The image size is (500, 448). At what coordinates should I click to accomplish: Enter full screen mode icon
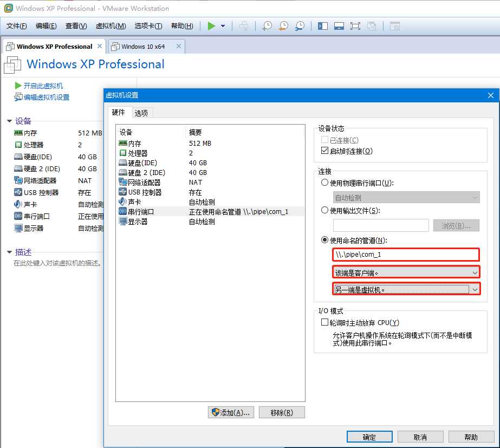click(x=355, y=26)
